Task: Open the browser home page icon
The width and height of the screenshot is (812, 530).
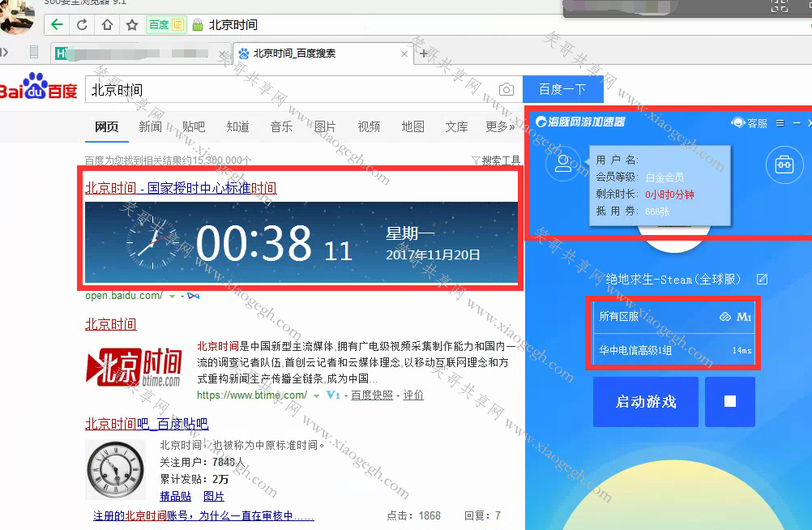Action: (x=107, y=24)
